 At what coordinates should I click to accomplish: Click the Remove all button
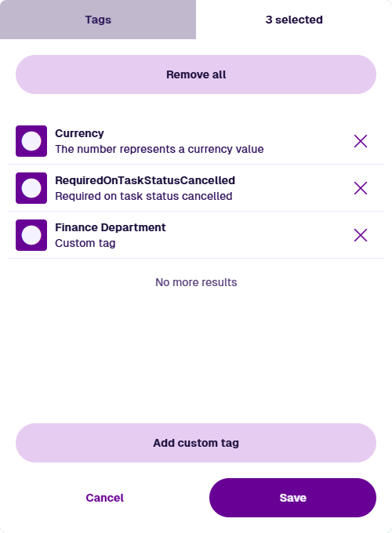(196, 74)
